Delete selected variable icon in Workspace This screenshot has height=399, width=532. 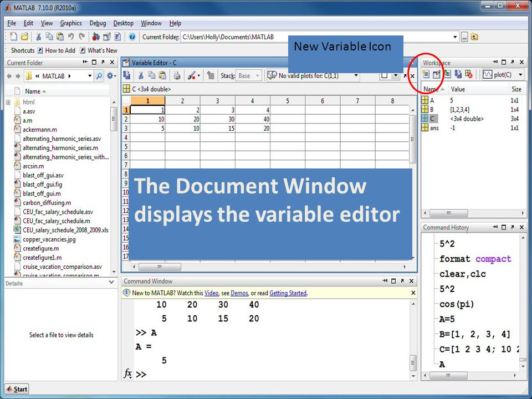tap(469, 74)
